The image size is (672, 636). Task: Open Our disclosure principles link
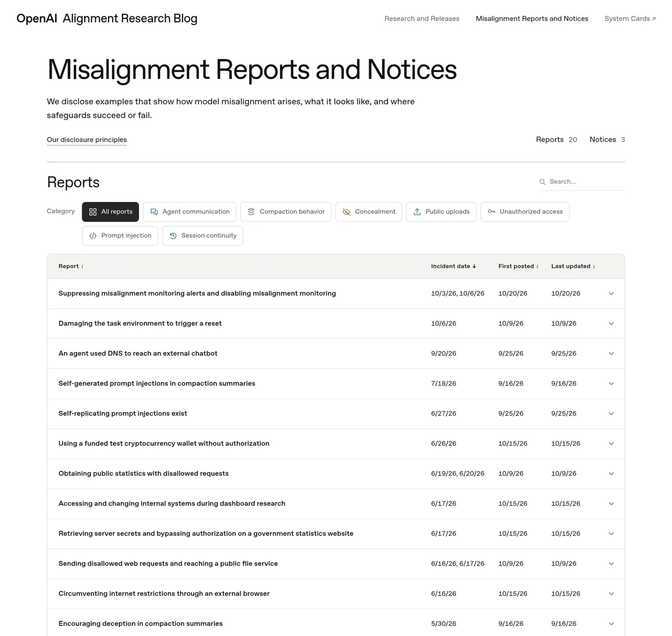pyautogui.click(x=87, y=140)
